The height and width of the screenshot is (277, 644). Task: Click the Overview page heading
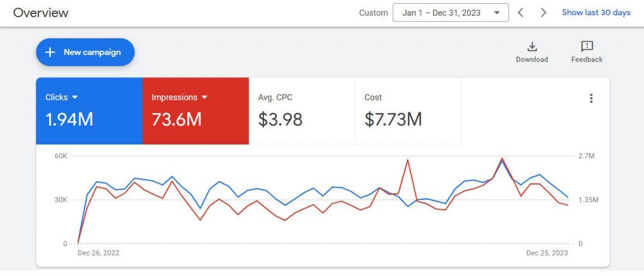point(41,13)
